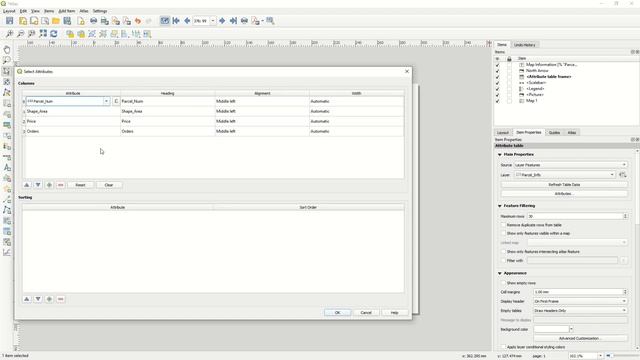Click the Help button
The width and height of the screenshot is (640, 360).
tap(394, 313)
